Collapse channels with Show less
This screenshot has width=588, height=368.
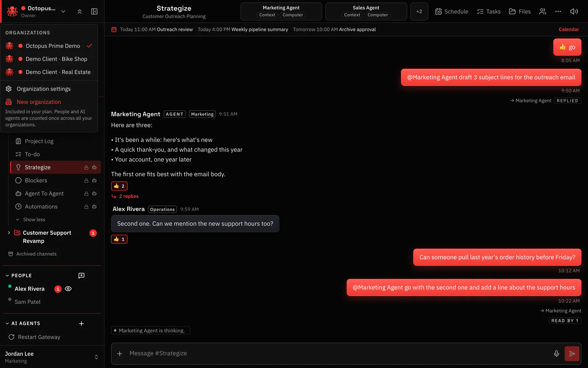tap(31, 220)
